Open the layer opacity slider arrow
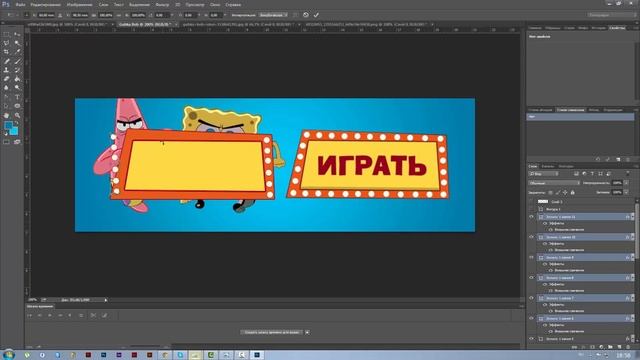 pyautogui.click(x=626, y=183)
